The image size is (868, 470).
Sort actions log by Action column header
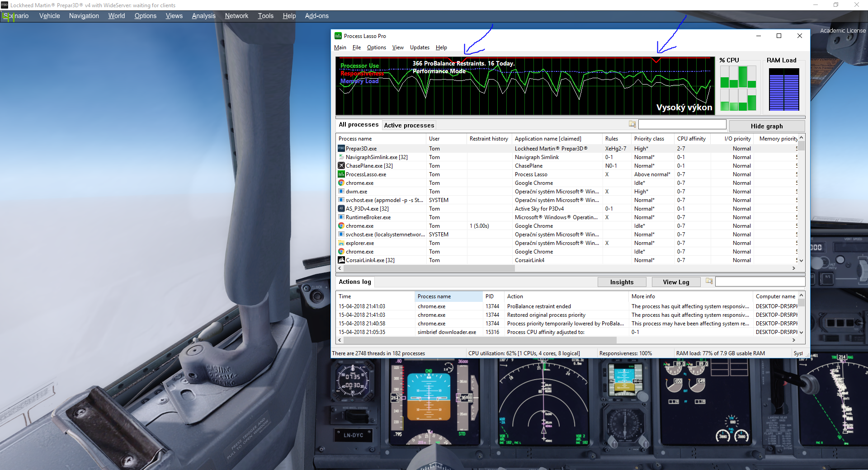point(566,296)
